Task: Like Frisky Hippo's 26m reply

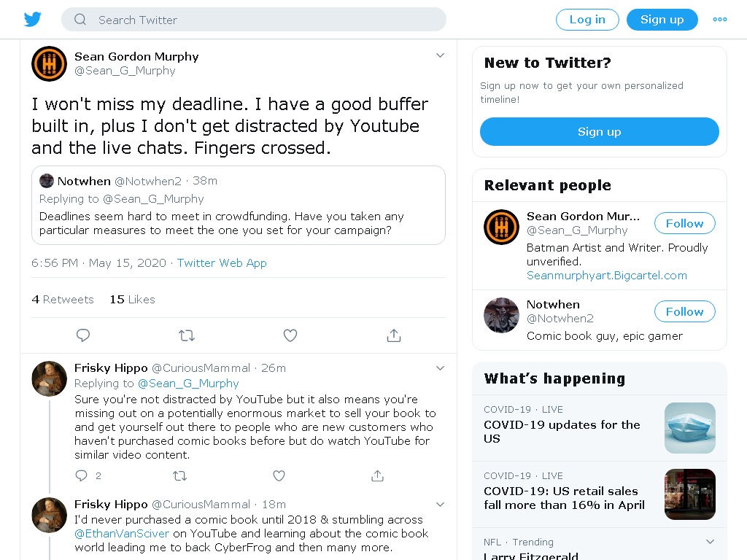Action: pos(279,475)
